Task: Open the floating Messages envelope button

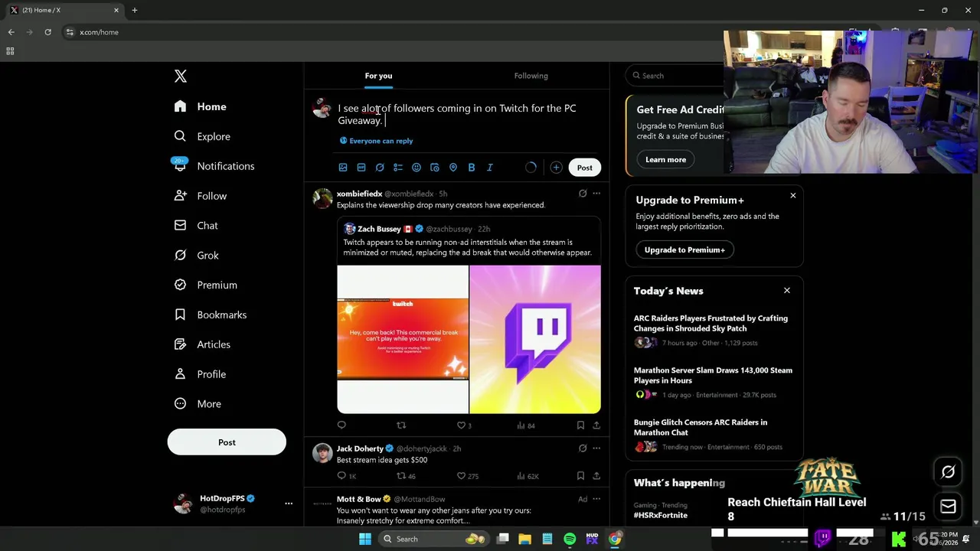Action: click(x=948, y=507)
